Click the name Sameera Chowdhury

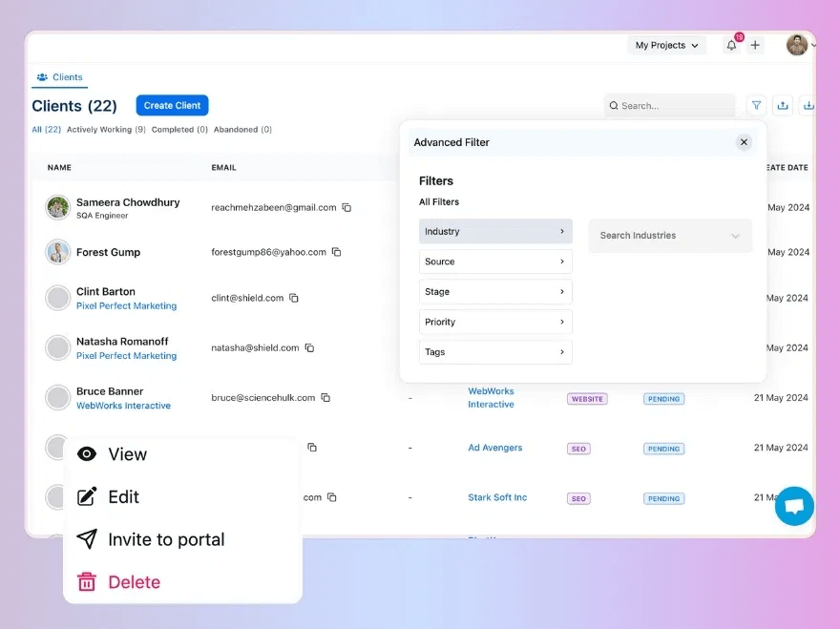[128, 202]
